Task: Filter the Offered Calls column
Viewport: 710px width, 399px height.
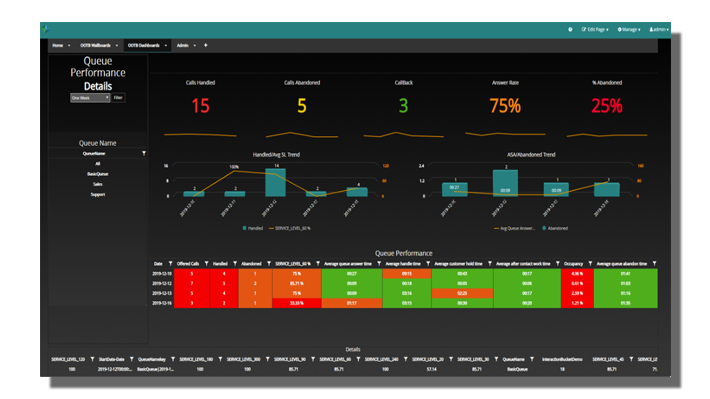Action: (206, 264)
